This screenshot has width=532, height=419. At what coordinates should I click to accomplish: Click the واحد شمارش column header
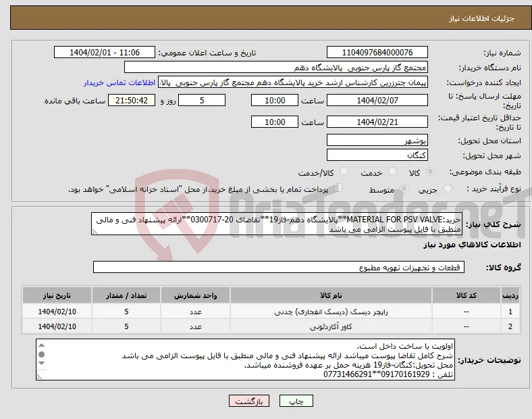click(x=195, y=295)
